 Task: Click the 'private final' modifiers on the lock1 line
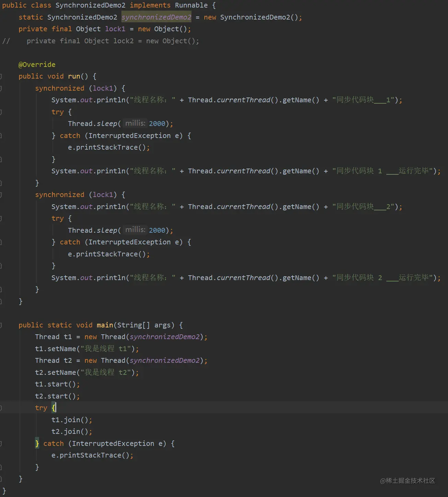tap(45, 29)
